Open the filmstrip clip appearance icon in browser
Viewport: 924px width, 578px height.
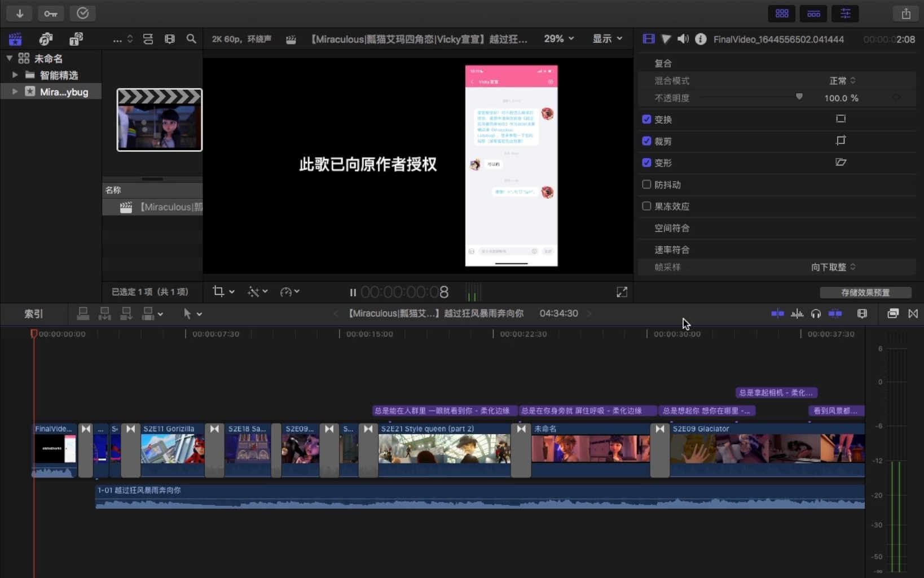(170, 39)
